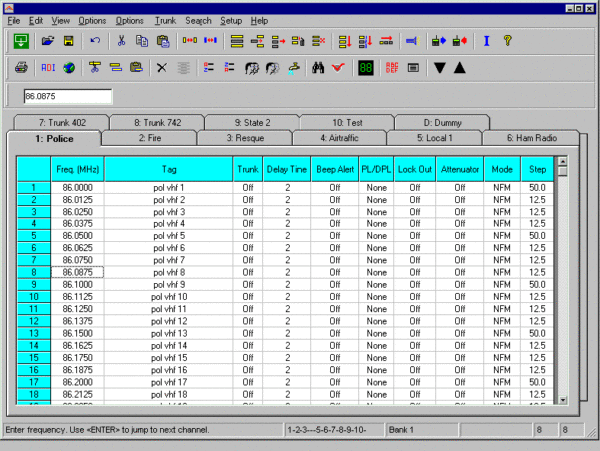Click the table scrollbar up arrow
This screenshot has height=451, width=600.
(x=562, y=161)
